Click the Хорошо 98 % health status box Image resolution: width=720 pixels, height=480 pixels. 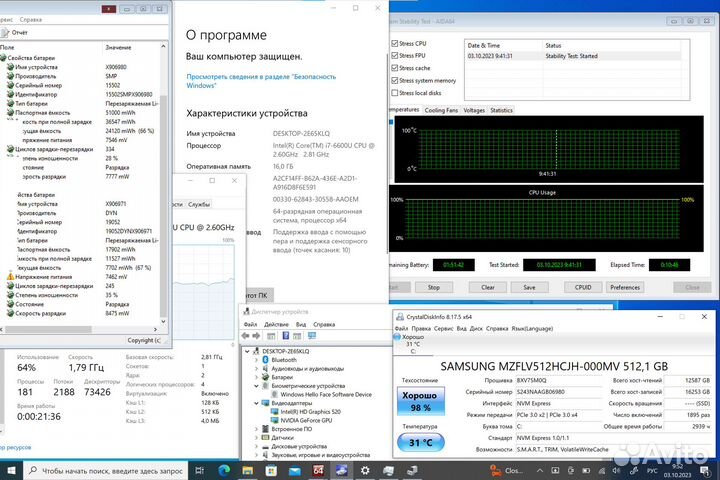tap(420, 401)
